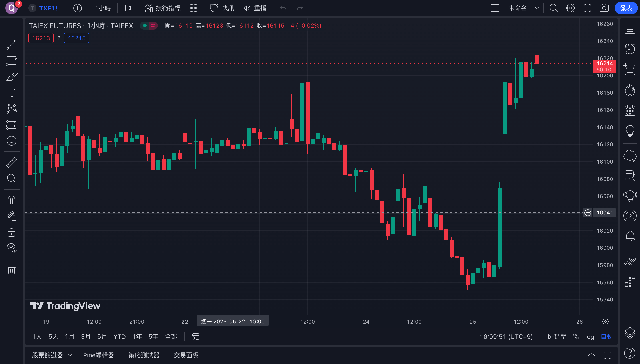
Task: Click the redo arrow
Action: click(x=300, y=8)
